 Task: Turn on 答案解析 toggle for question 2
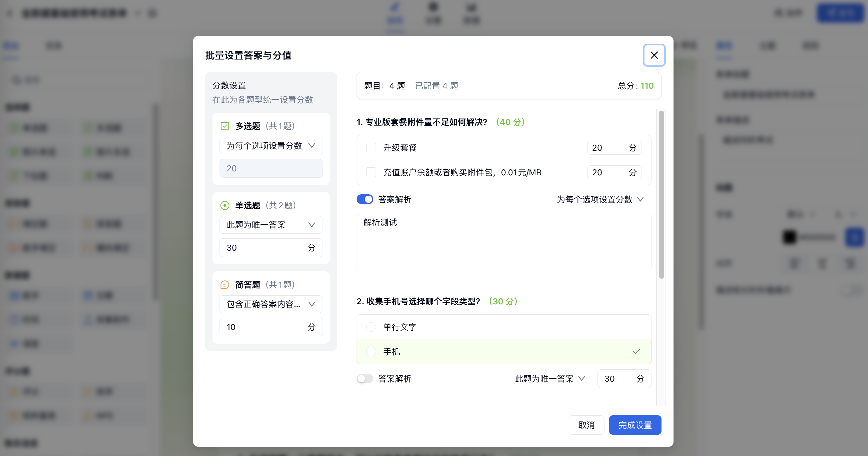click(x=365, y=379)
